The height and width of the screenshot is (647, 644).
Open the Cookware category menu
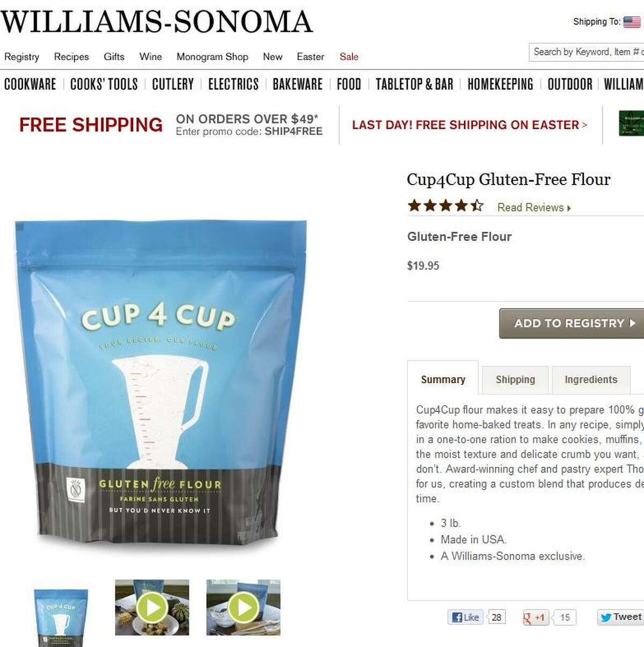point(30,84)
